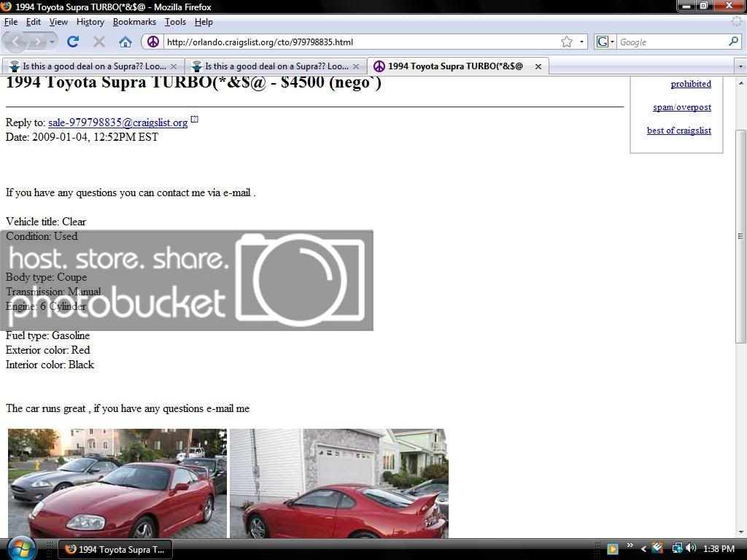The height and width of the screenshot is (560, 747).
Task: Click the 'Date: 2009-01-04' line
Action: coord(82,137)
